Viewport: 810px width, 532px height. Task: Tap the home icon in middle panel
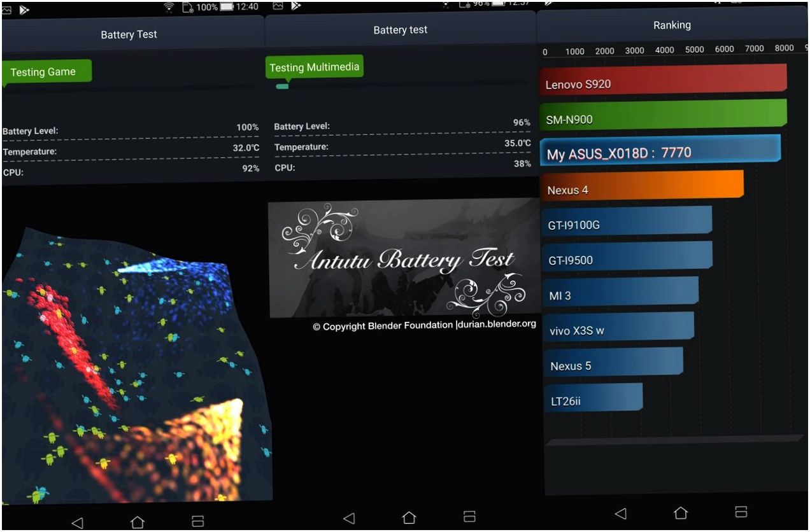tap(409, 517)
